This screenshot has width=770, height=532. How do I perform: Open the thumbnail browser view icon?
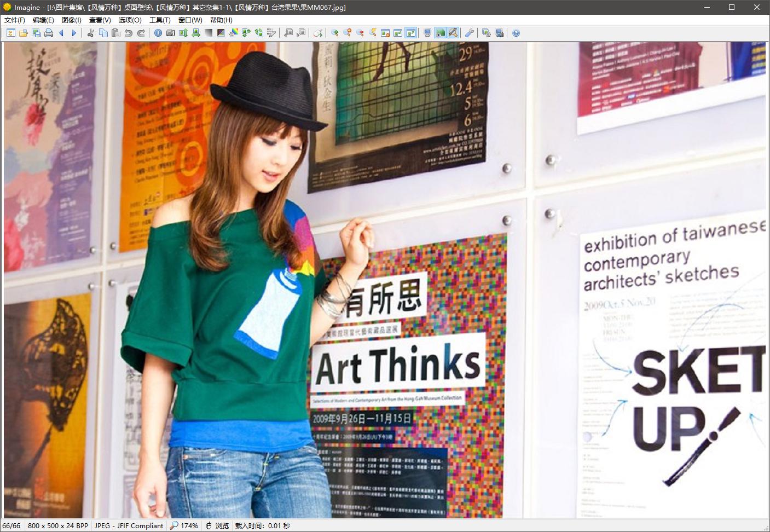point(10,33)
